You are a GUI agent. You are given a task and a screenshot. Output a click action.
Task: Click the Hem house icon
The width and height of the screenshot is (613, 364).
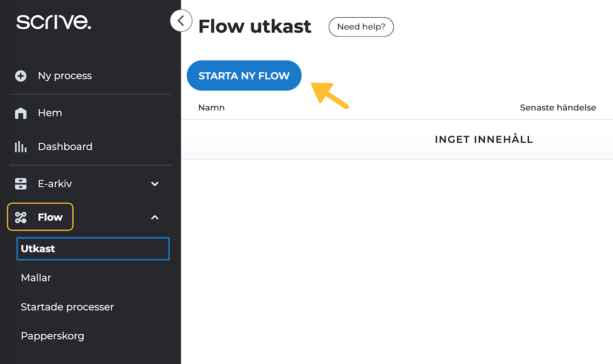pyautogui.click(x=21, y=113)
